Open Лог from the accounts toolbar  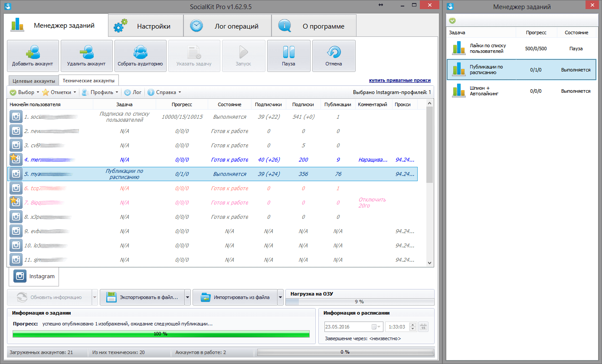133,92
